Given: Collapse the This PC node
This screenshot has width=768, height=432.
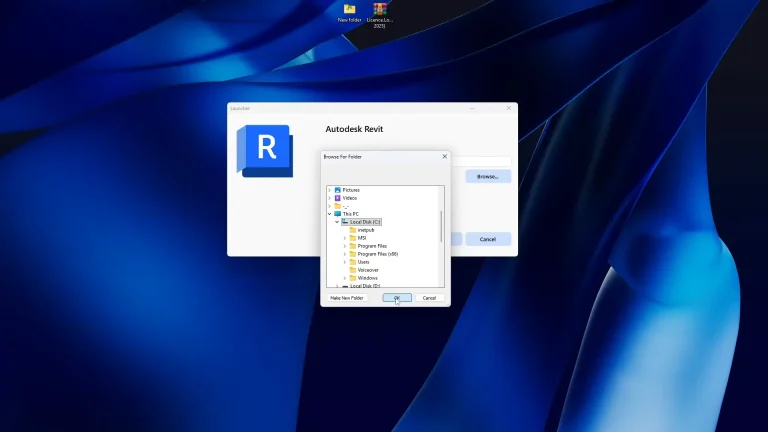Looking at the screenshot, I should 330,214.
